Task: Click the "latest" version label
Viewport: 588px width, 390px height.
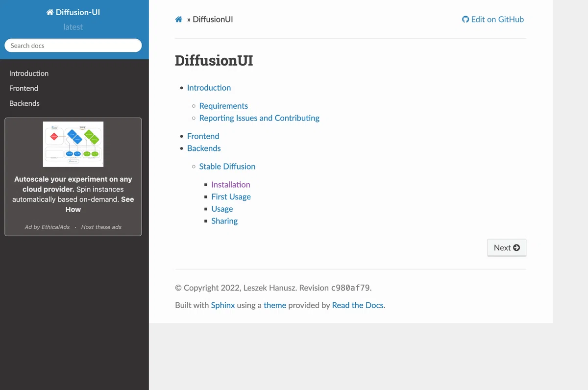Action: pos(73,27)
